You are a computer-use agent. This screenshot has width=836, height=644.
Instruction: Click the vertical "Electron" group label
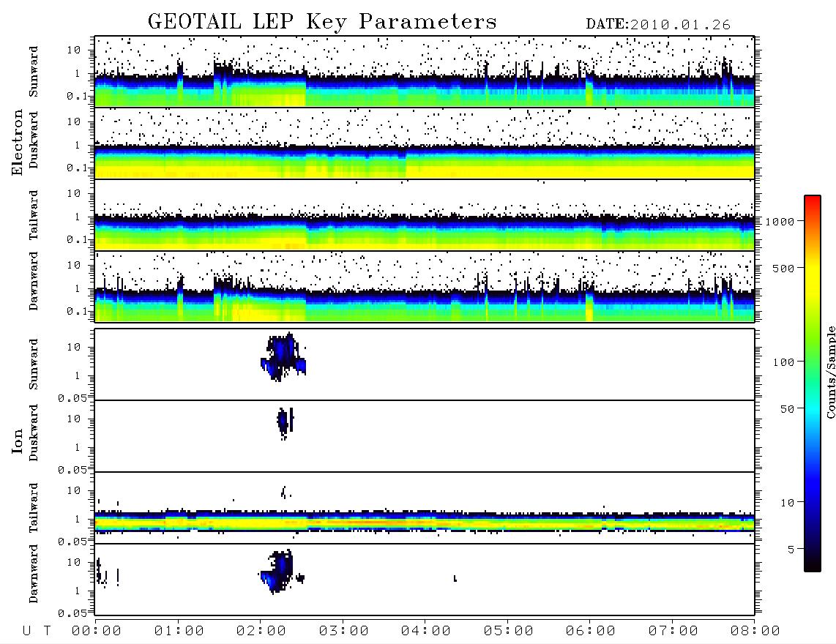click(17, 143)
